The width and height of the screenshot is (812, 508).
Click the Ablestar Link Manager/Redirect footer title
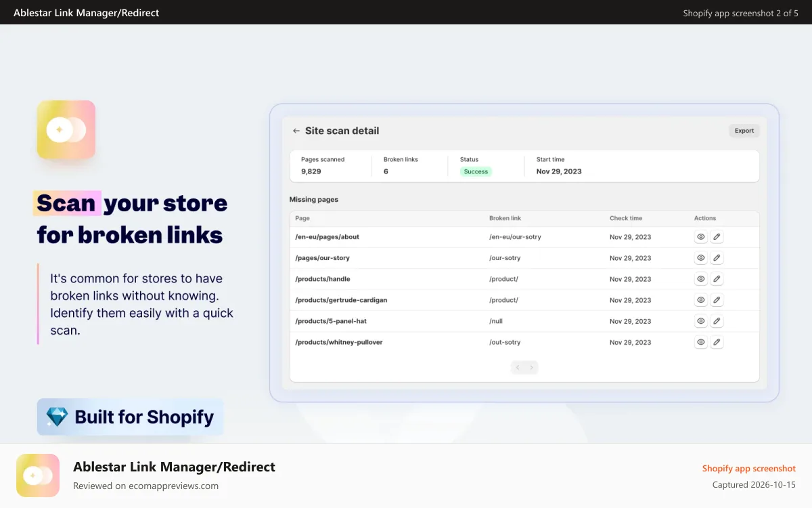(174, 467)
